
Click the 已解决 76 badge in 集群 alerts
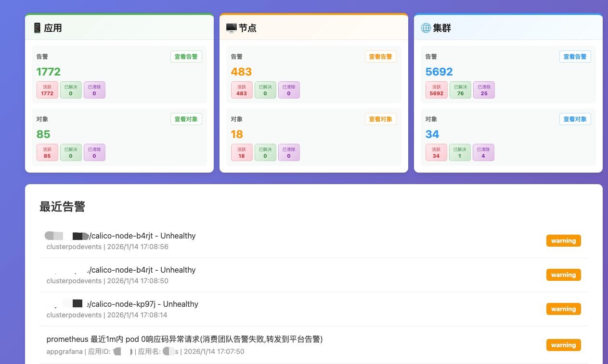tap(460, 90)
